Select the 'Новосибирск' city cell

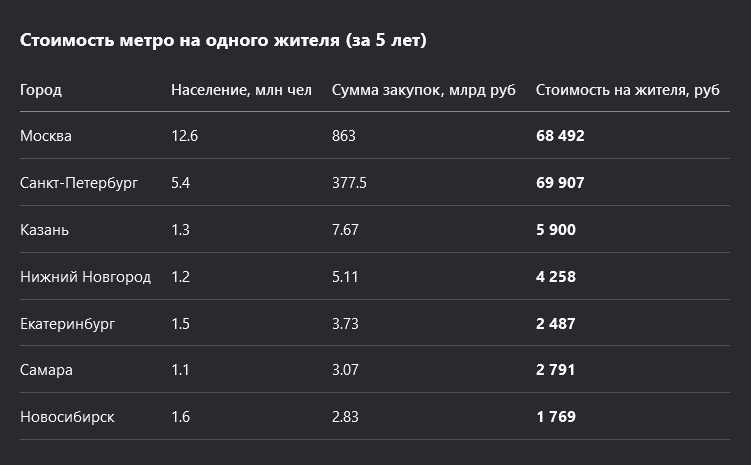point(67,417)
